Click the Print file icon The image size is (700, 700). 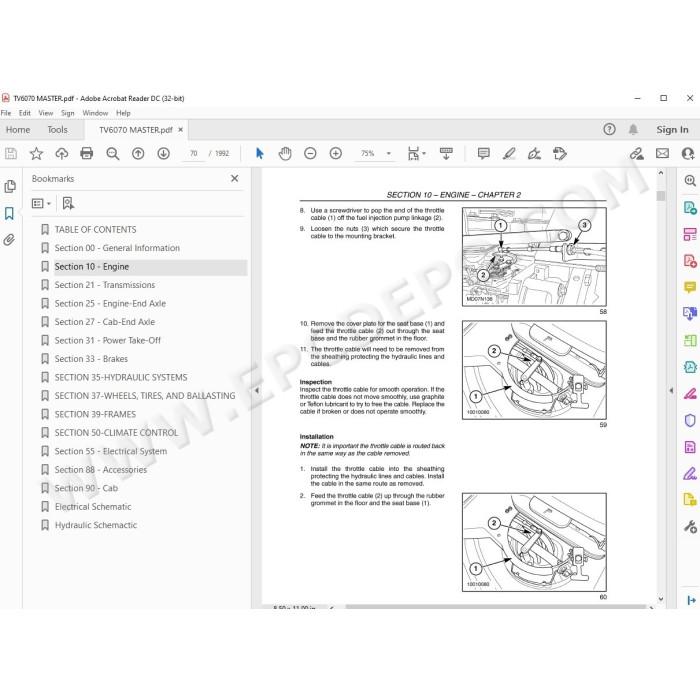(x=87, y=154)
